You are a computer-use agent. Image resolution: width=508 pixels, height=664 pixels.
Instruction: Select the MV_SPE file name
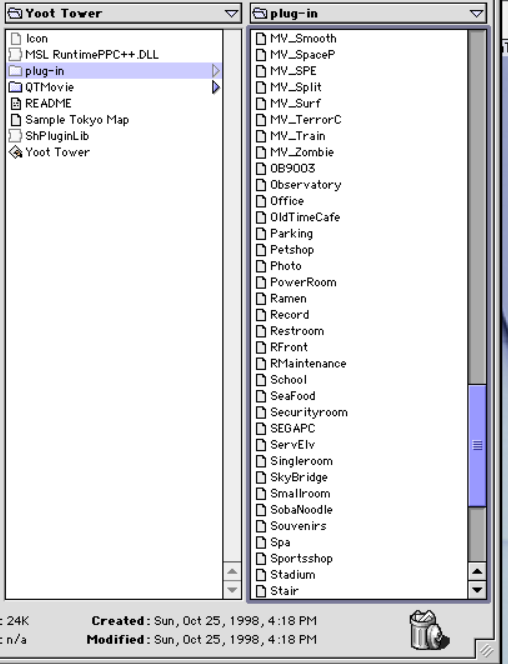point(293,71)
